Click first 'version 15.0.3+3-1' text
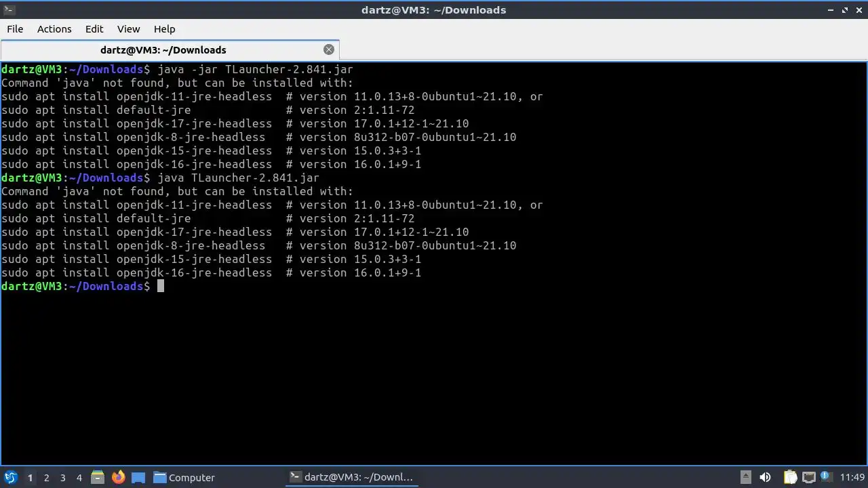The width and height of the screenshot is (868, 488). [x=360, y=150]
